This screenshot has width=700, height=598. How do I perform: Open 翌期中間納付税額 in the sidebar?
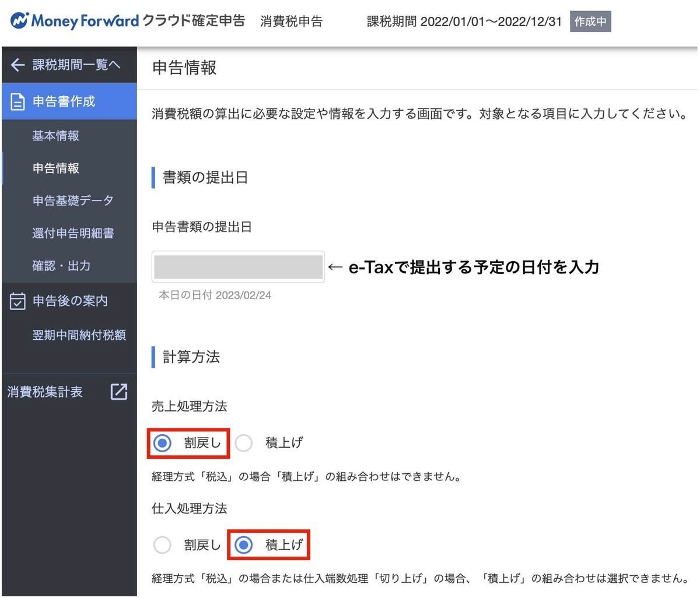pyautogui.click(x=79, y=335)
